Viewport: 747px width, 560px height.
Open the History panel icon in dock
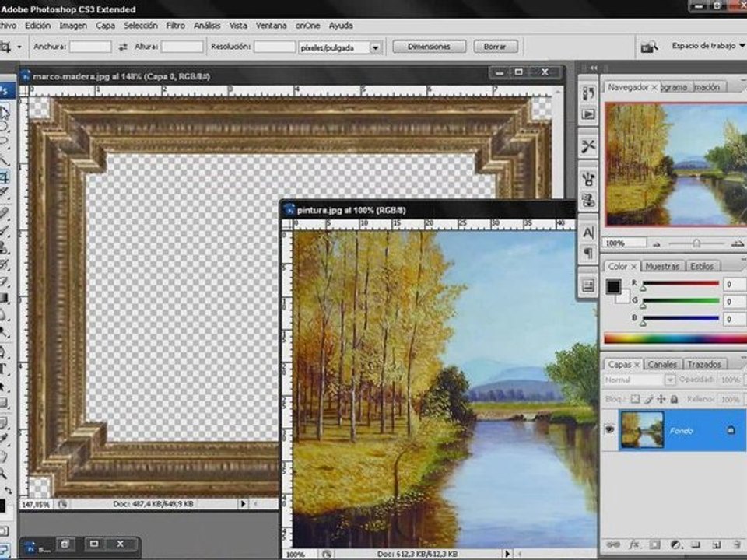(x=588, y=93)
